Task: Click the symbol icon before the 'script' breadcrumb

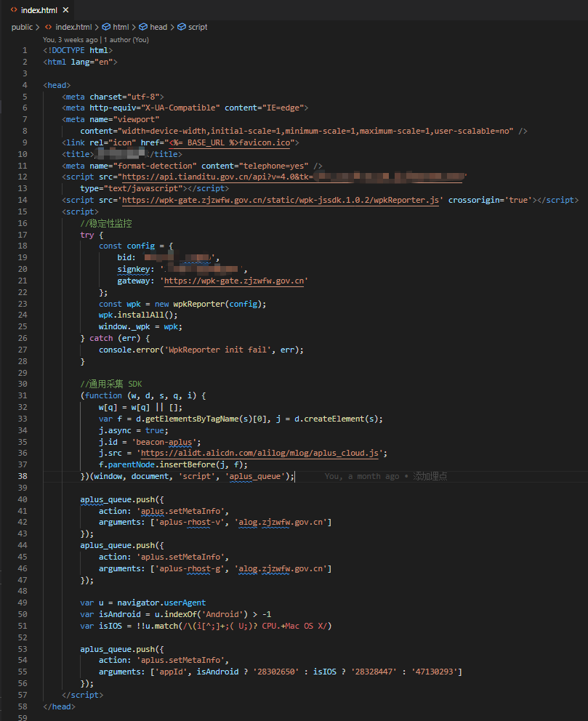Action: (182, 27)
